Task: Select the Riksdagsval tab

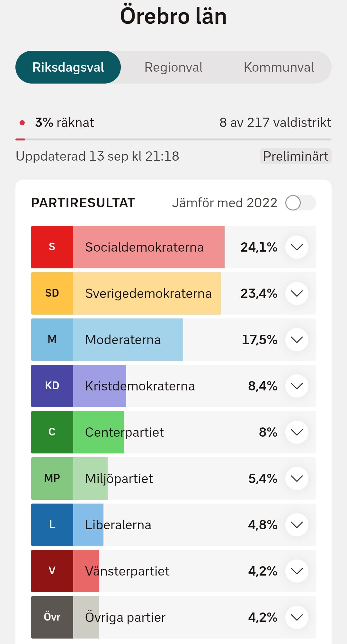Action: (68, 67)
